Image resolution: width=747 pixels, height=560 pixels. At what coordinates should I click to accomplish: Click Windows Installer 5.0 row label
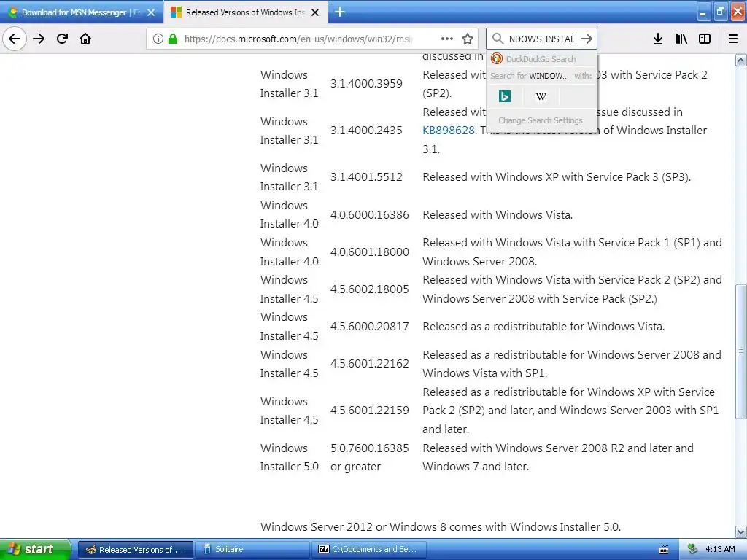pos(289,457)
